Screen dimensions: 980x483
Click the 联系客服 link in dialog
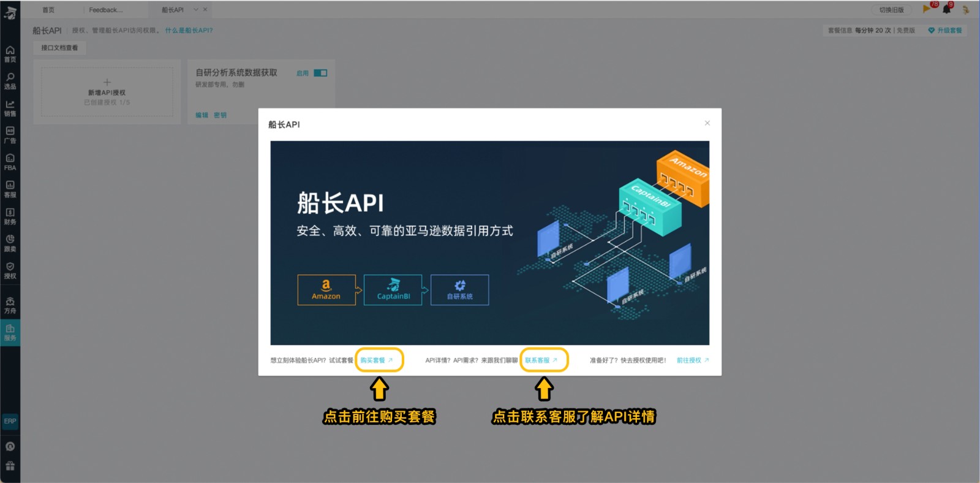541,360
